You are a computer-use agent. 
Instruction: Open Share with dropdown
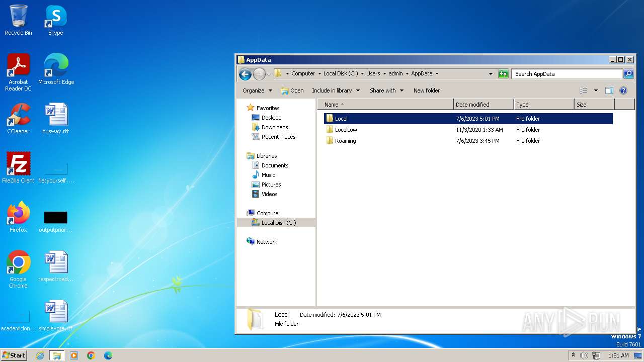point(387,90)
